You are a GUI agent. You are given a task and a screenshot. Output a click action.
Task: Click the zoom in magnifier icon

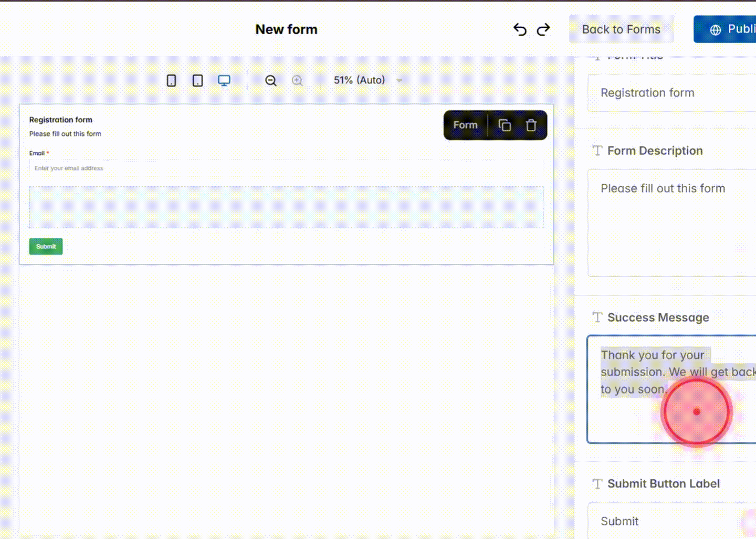coord(297,80)
